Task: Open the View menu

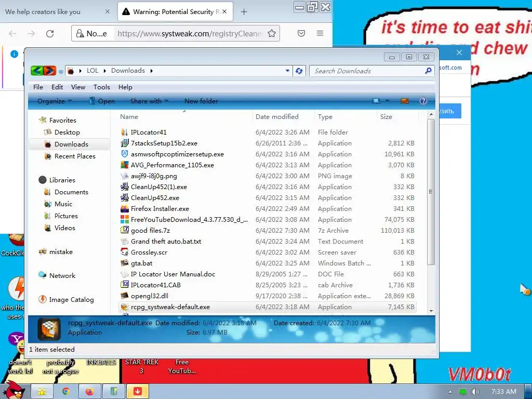Action: pos(78,87)
